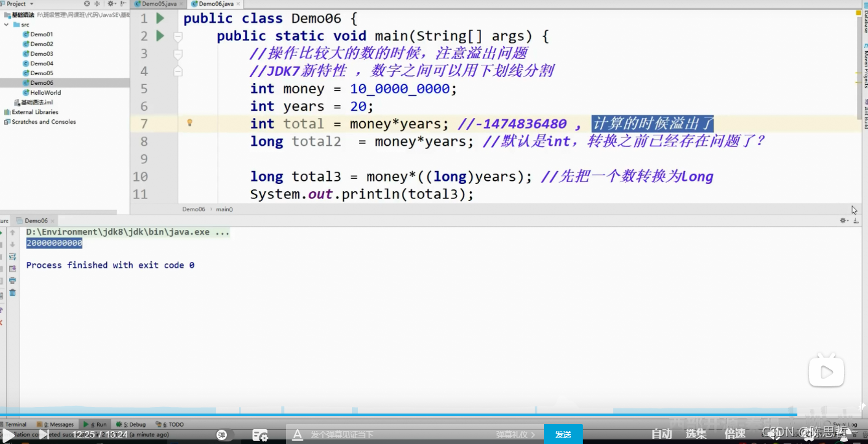This screenshot has height=444, width=868.
Task: Toggle soft-wrap in the console
Action: coord(12,256)
